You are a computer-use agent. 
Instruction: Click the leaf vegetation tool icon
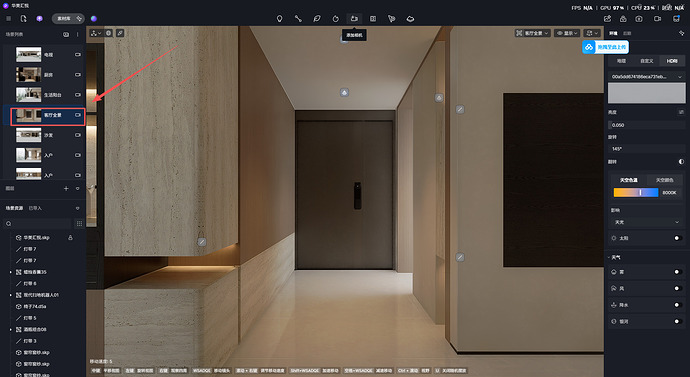[316, 18]
